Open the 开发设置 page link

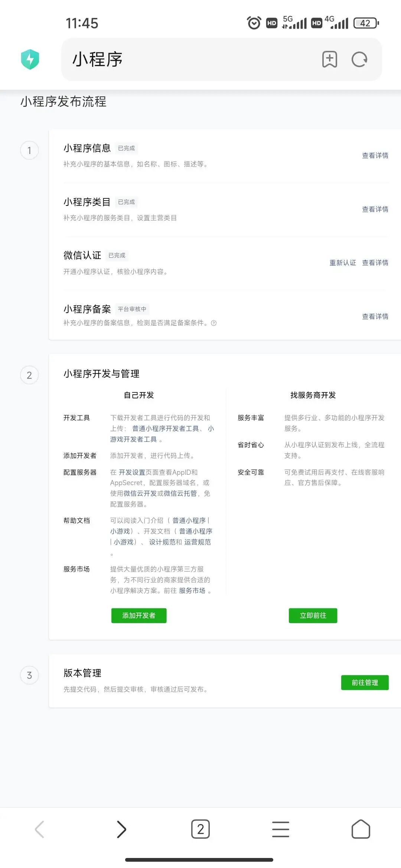click(x=132, y=472)
